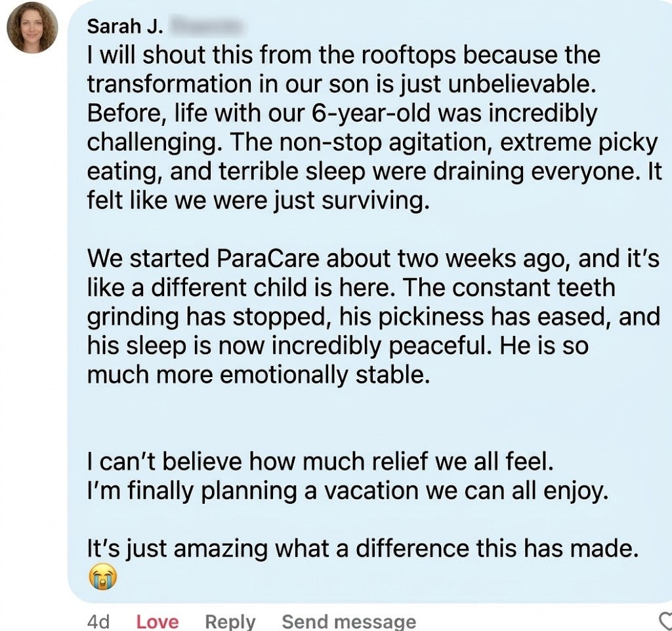Open Send message to contact Sarah

click(x=348, y=621)
